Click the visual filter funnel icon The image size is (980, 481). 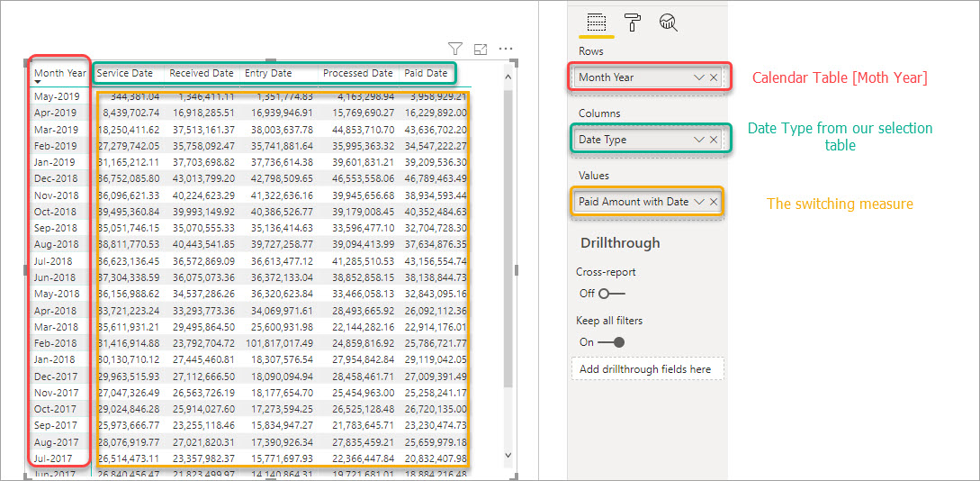455,49
